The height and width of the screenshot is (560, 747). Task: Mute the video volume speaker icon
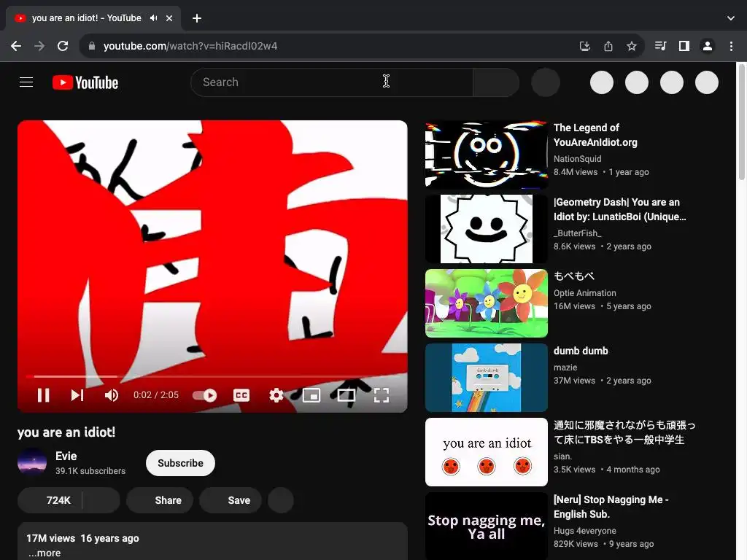112,394
